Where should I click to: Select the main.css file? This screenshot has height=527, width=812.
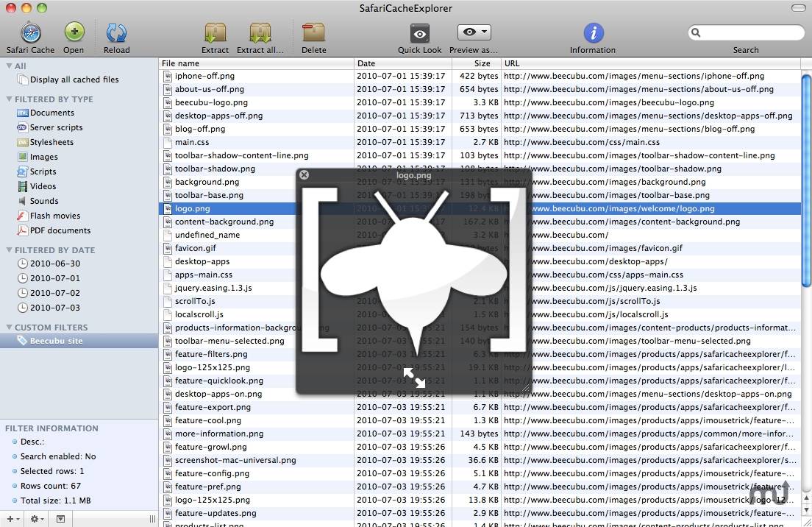192,142
